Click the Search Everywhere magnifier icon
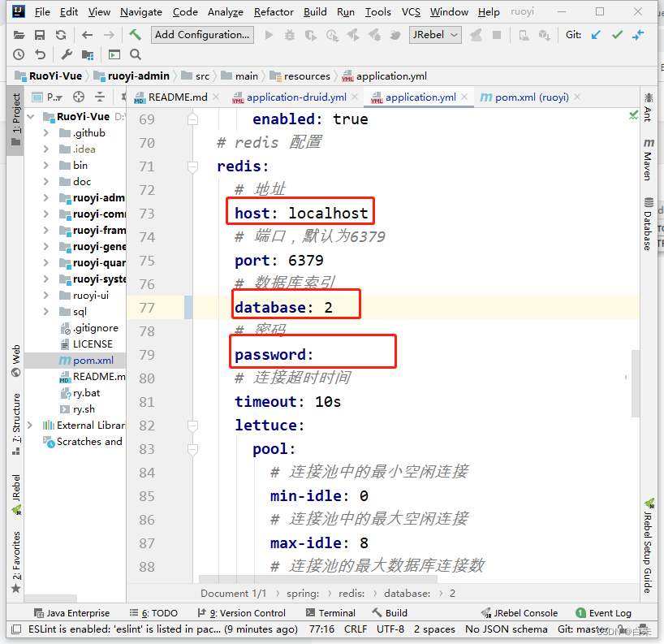This screenshot has height=644, width=664. [136, 54]
